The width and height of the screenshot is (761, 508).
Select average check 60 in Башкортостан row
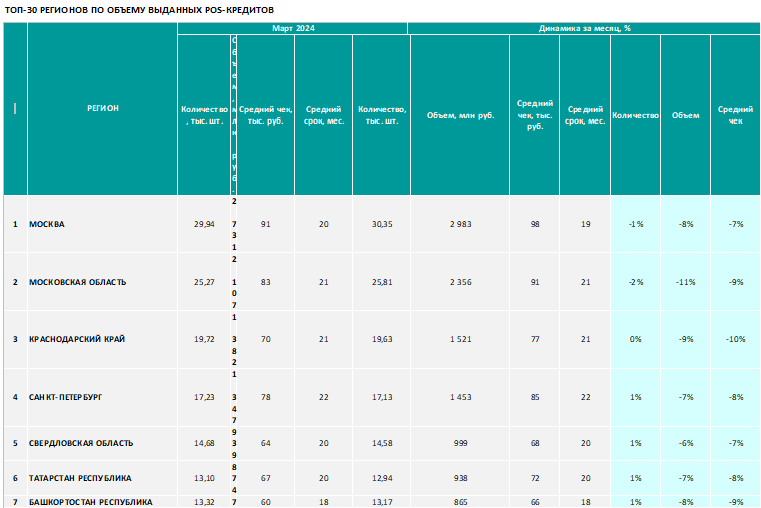265,502
